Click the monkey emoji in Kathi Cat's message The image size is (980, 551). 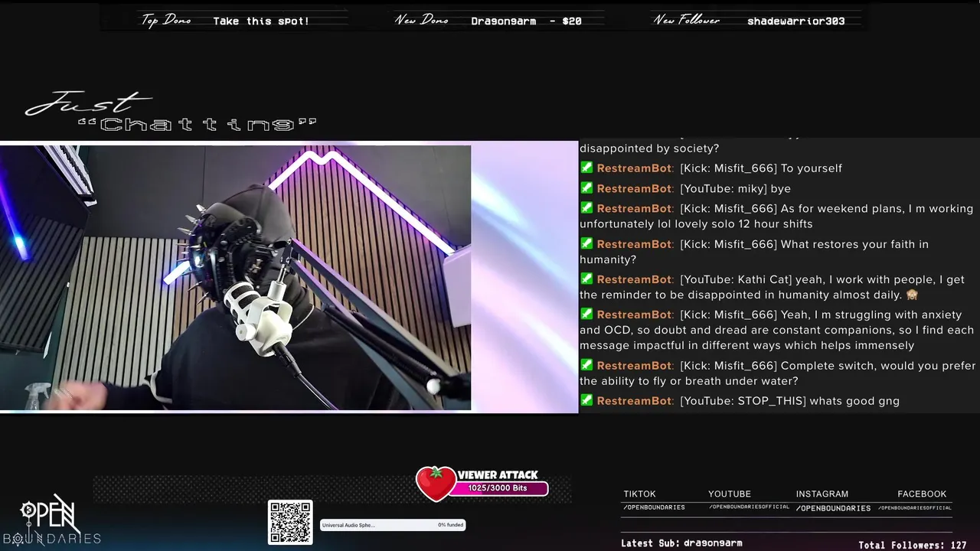tap(912, 295)
